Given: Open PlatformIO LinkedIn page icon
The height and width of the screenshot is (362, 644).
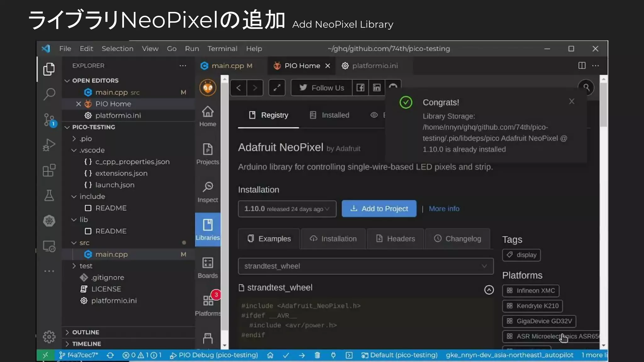Looking at the screenshot, I should [377, 88].
